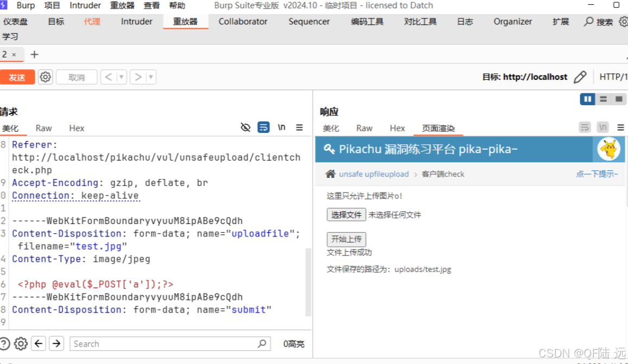The height and width of the screenshot is (364, 628).
Task: Open the 项目 menu
Action: [x=52, y=5]
